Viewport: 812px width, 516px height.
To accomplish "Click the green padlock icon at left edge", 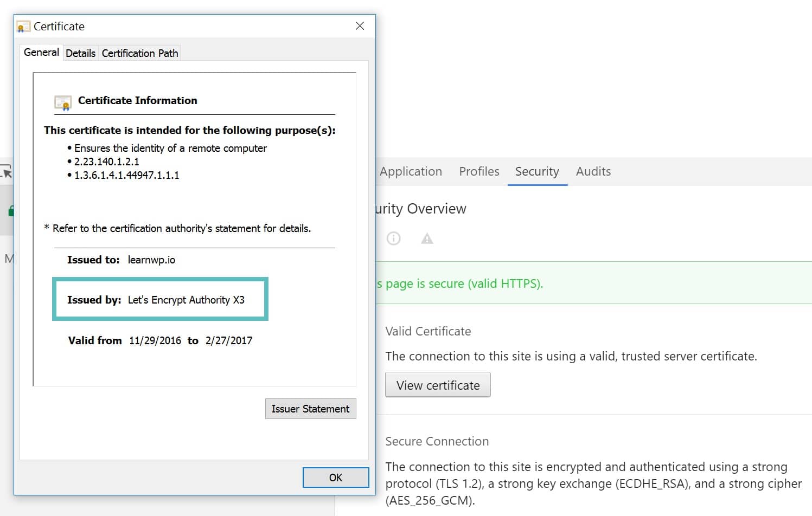I will click(10, 211).
